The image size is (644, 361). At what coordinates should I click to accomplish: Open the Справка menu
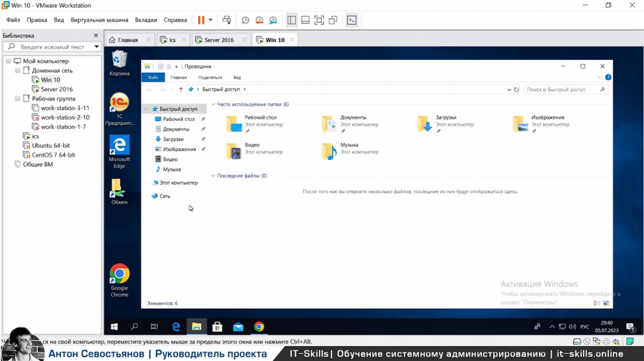pyautogui.click(x=175, y=19)
